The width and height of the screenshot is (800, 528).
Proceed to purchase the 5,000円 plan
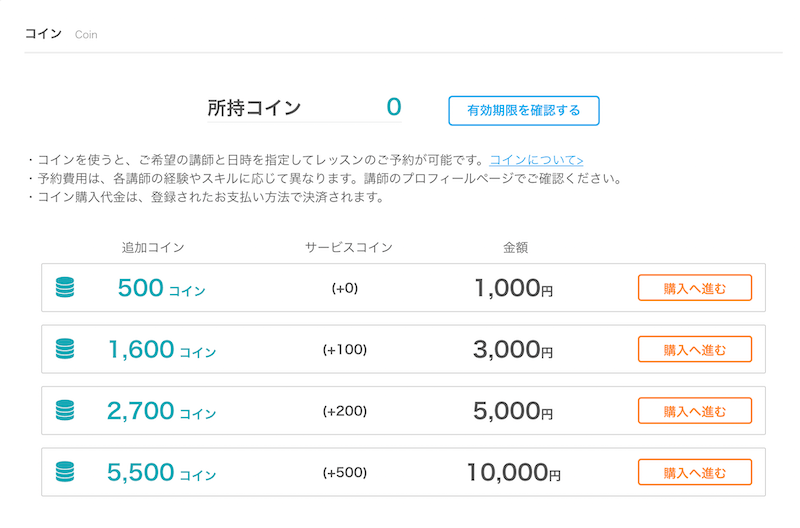[x=695, y=411]
